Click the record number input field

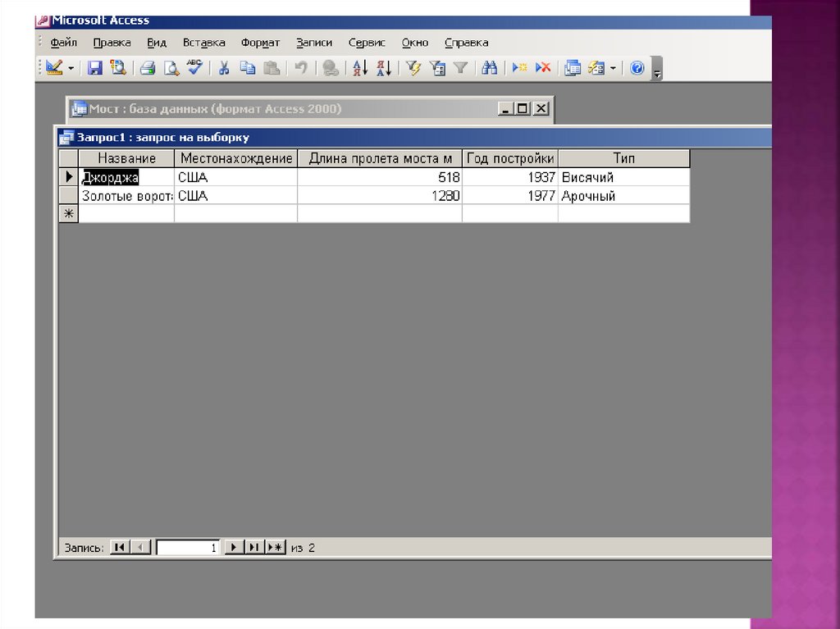[188, 547]
